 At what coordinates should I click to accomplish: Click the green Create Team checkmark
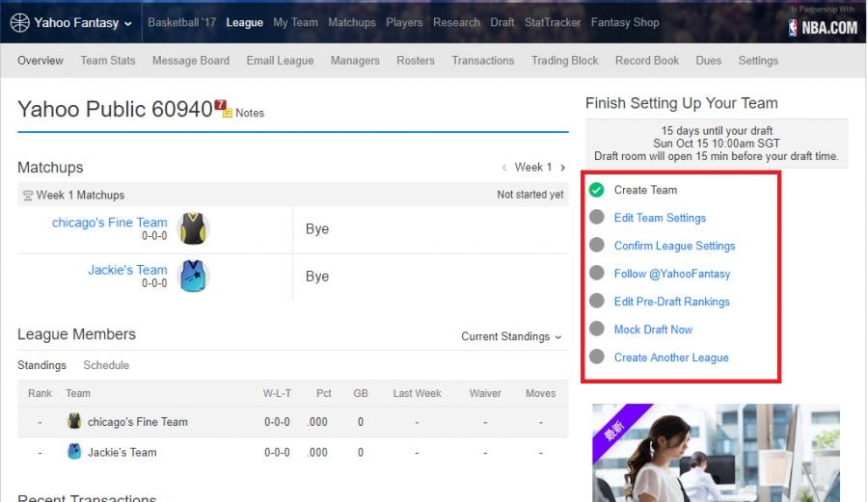(x=596, y=190)
